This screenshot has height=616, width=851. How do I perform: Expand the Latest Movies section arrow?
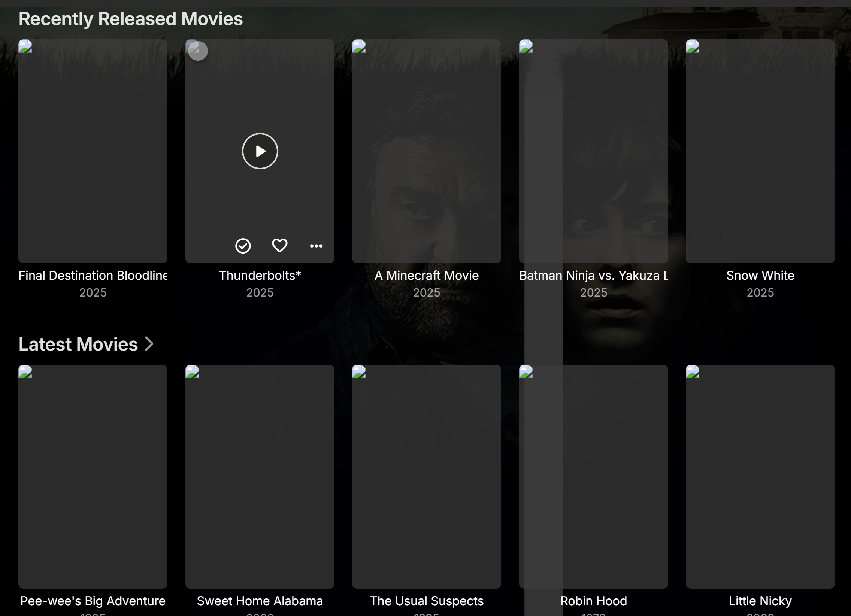[x=149, y=344]
